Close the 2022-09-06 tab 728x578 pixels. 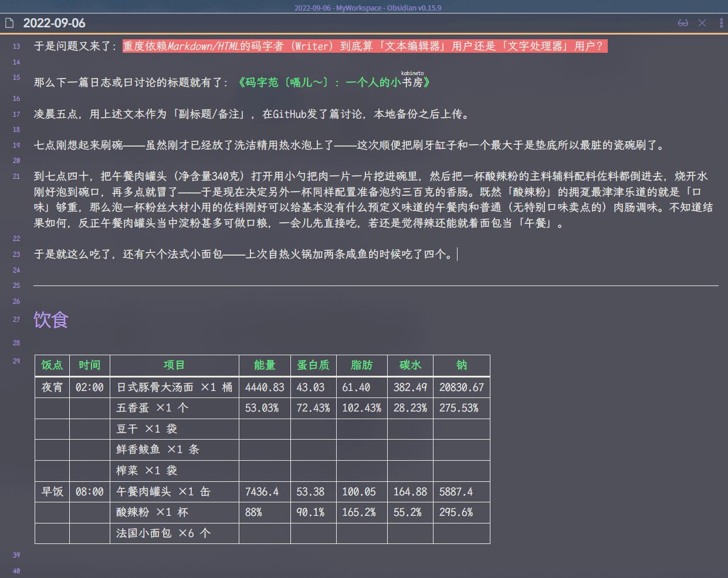pyautogui.click(x=702, y=22)
